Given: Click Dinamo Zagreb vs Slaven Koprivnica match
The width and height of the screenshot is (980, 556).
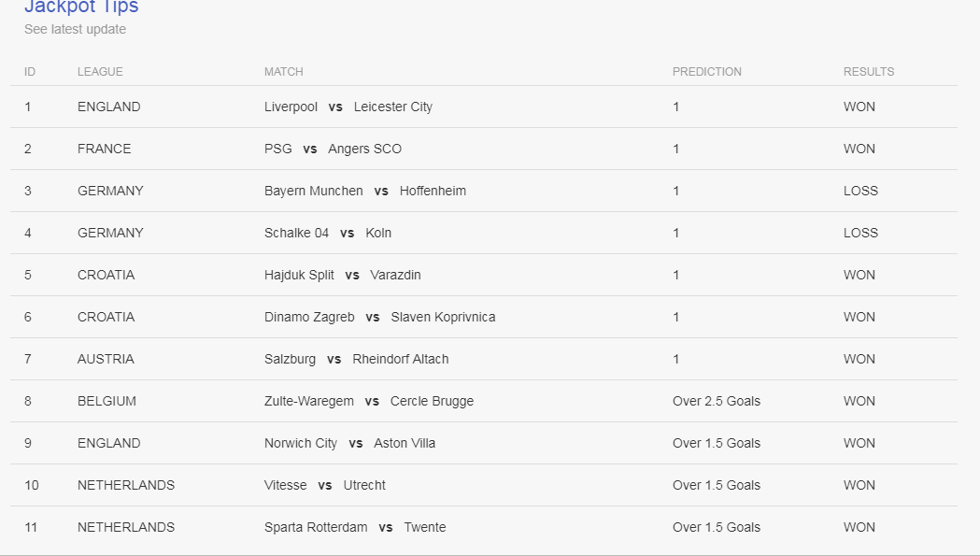Looking at the screenshot, I should (x=380, y=317).
